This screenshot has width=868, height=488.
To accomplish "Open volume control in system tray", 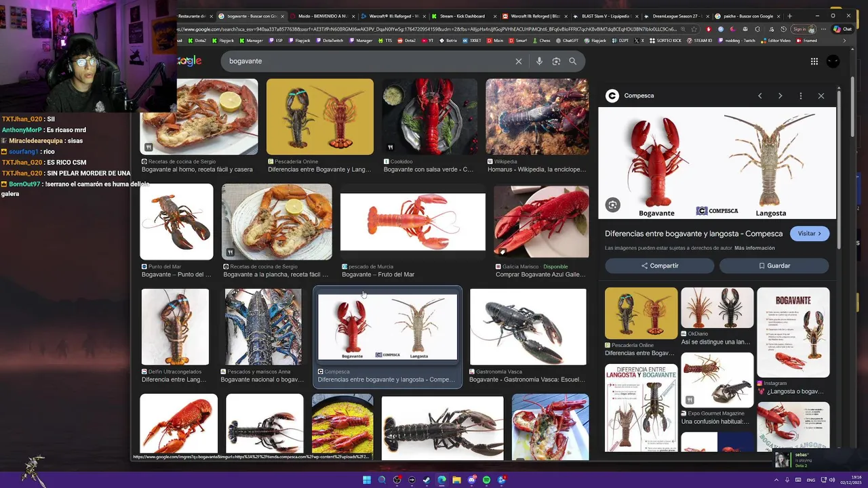I will 832,480.
